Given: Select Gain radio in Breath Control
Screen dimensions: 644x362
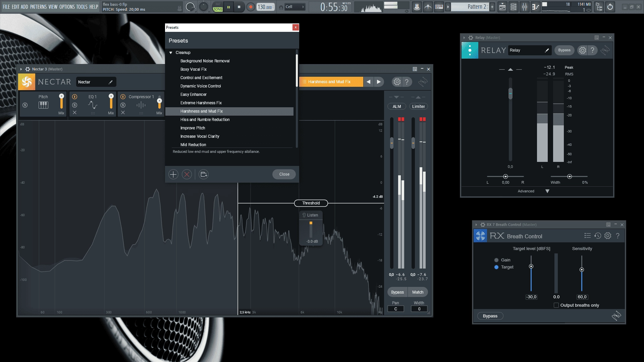Looking at the screenshot, I should tap(496, 260).
